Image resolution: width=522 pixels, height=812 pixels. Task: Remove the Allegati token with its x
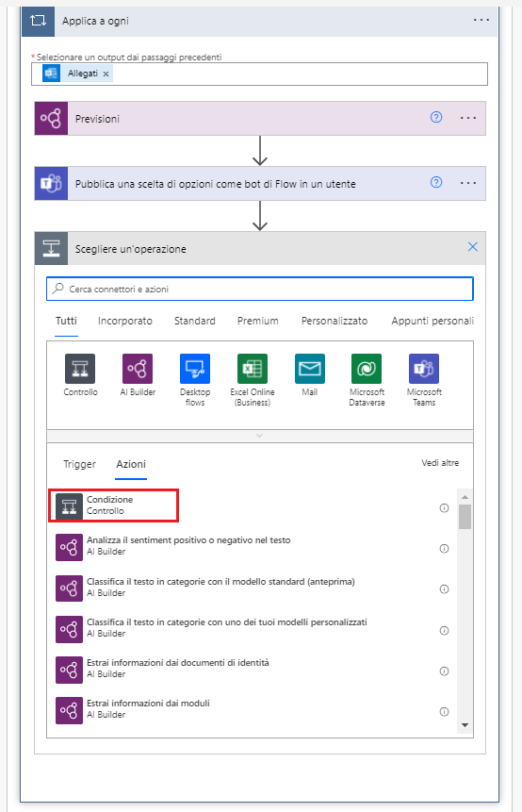coord(106,75)
